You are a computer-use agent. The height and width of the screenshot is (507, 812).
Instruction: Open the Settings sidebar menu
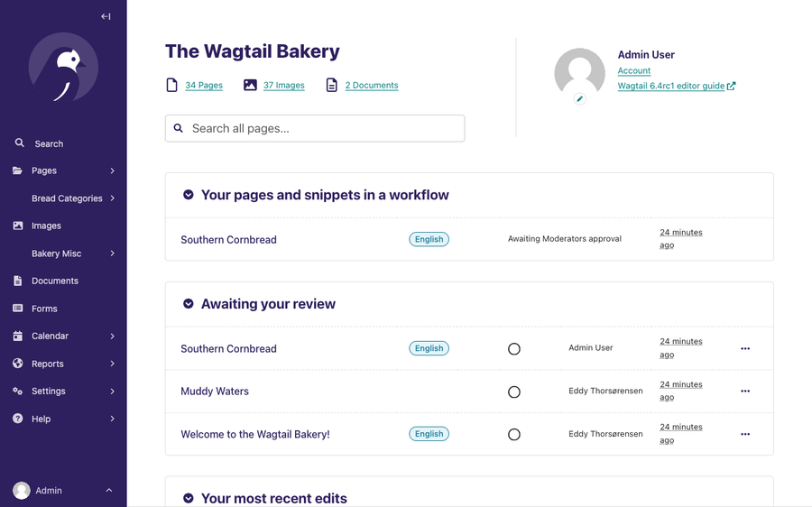(63, 392)
